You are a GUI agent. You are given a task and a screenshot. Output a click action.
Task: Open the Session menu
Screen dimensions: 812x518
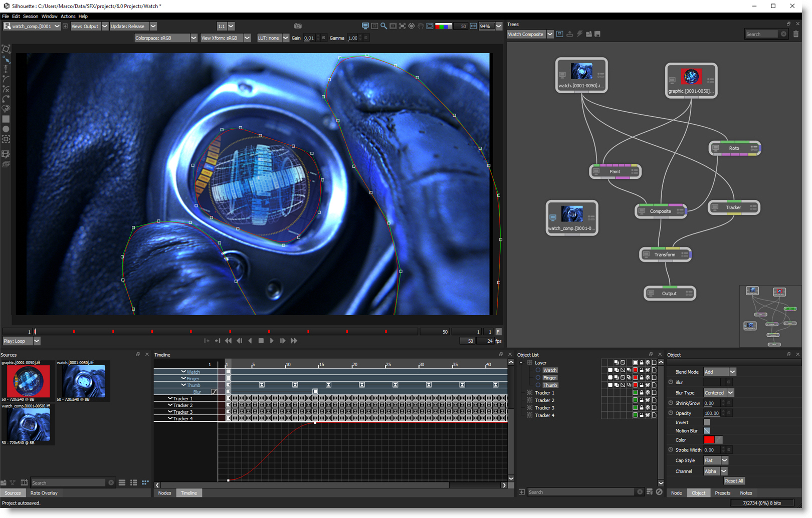[x=30, y=17]
